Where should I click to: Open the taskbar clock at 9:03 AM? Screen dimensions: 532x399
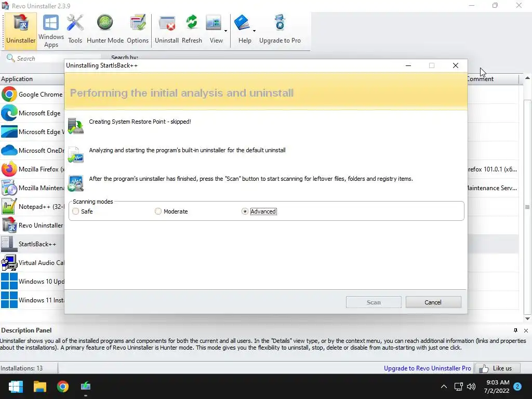click(x=497, y=387)
